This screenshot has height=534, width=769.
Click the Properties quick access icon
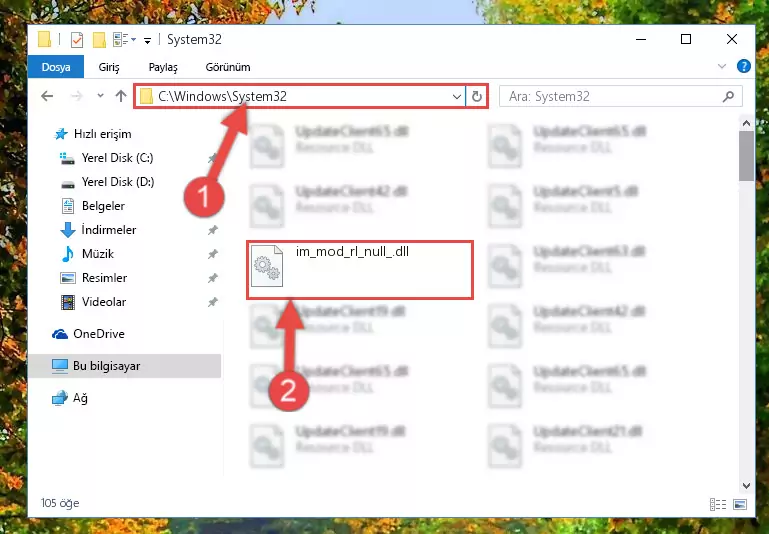click(x=77, y=39)
